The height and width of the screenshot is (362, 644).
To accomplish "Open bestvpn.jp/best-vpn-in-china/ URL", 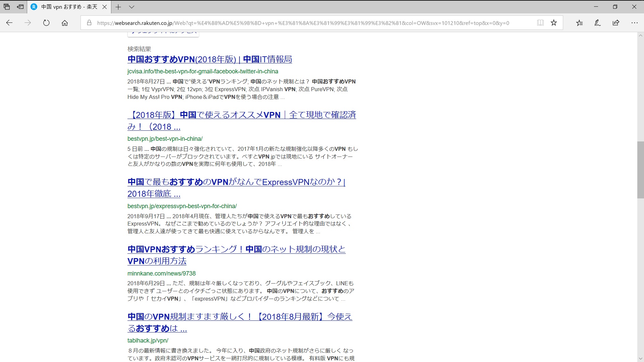I will tap(165, 139).
